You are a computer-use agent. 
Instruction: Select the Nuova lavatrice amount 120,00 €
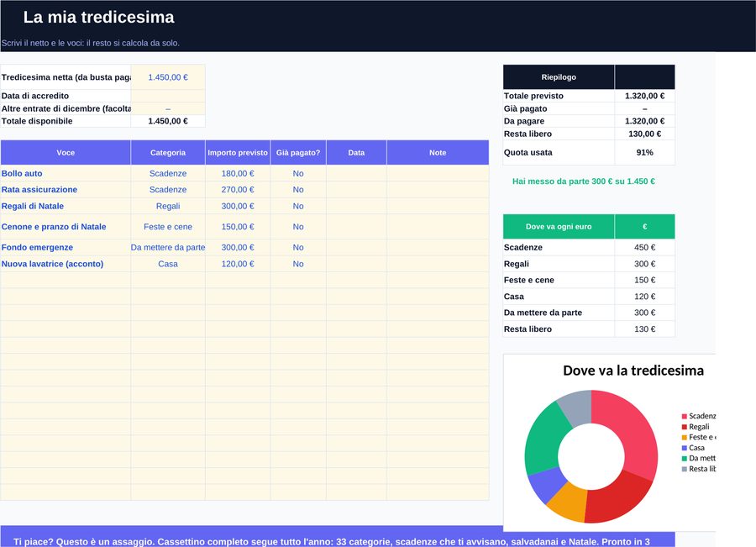point(238,264)
